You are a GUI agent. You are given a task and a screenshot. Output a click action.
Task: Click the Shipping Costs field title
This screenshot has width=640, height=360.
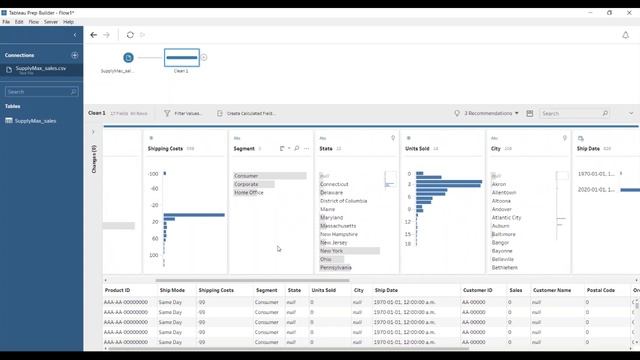point(165,149)
